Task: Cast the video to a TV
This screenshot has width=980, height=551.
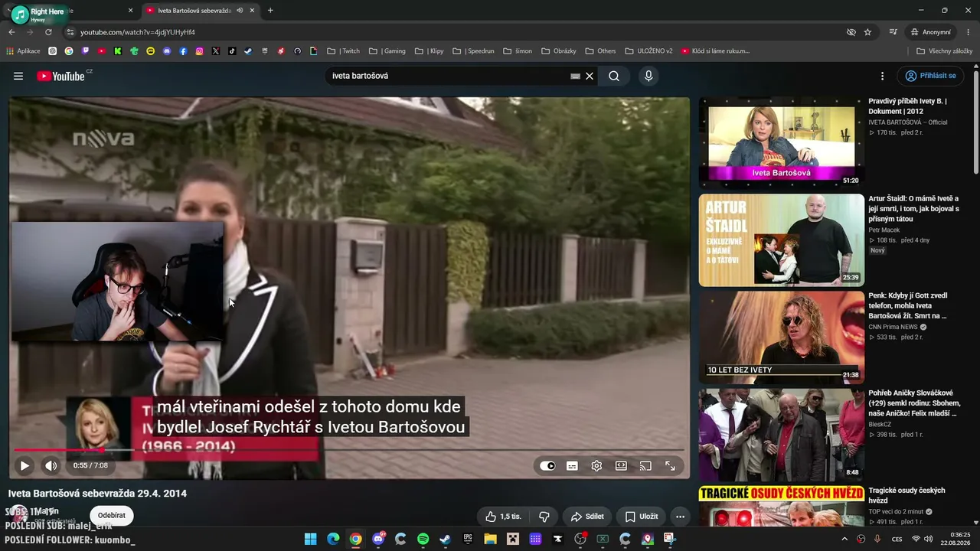Action: pos(645,465)
